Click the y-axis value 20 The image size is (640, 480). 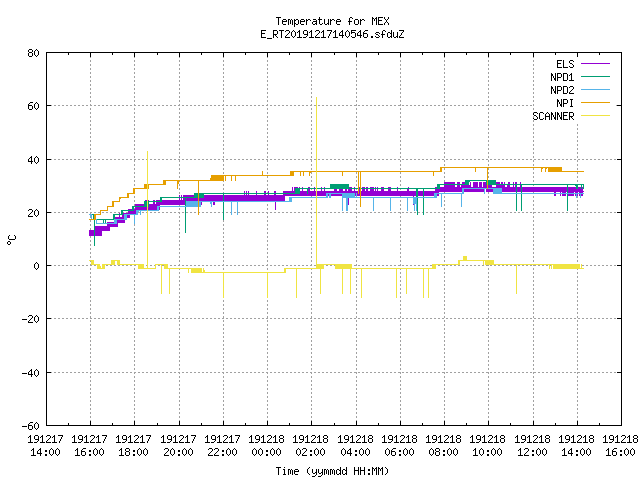pos(33,213)
